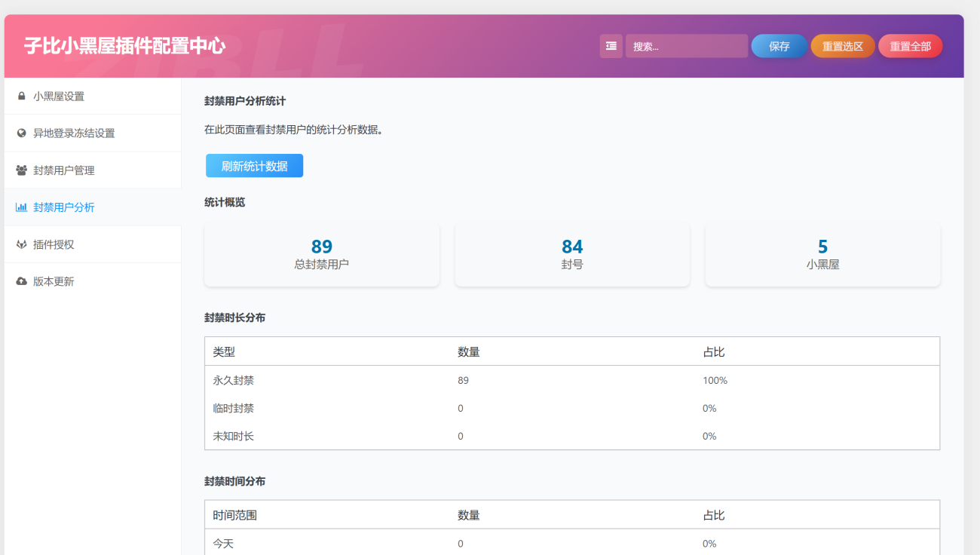Select the 临时封禁 row in the duration table

(572, 408)
